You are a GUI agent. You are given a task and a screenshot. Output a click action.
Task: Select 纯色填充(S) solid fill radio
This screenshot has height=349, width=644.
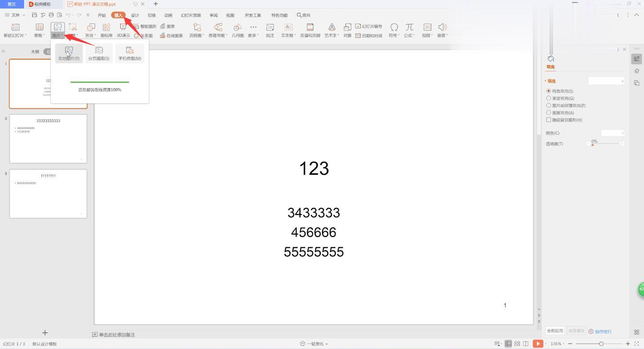(x=549, y=91)
